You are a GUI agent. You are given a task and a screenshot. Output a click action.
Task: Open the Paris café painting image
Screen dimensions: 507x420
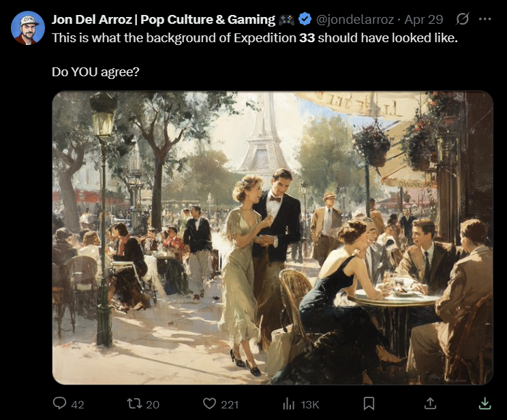tap(273, 238)
